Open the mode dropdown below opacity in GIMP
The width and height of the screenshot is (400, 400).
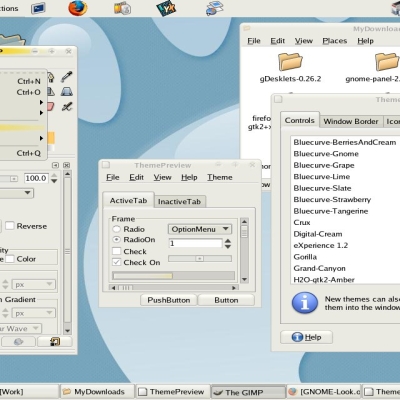17,193
